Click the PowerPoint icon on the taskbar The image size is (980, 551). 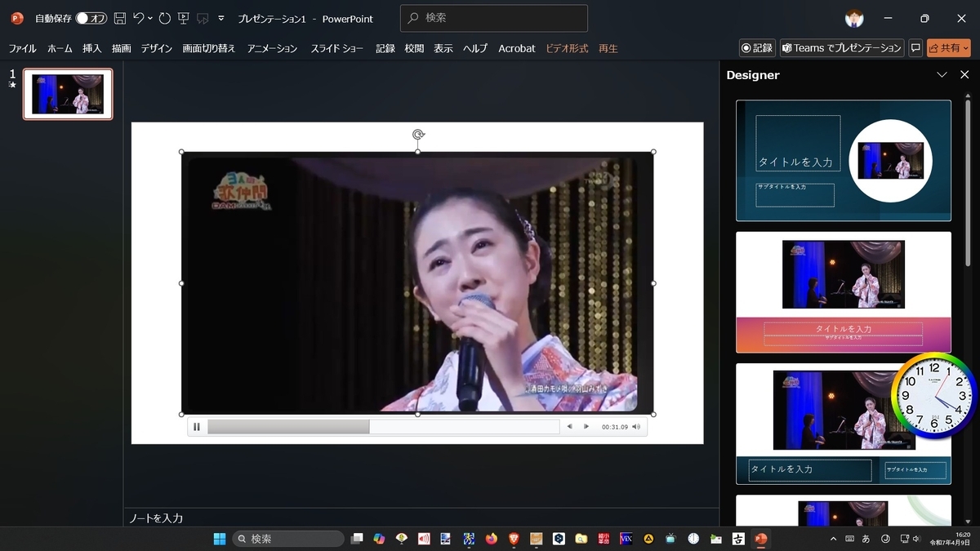[761, 539]
